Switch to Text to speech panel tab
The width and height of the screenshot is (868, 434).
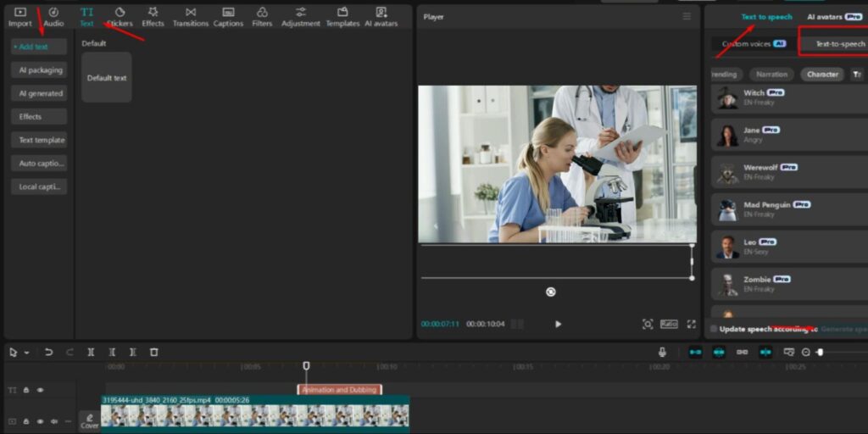click(x=766, y=17)
